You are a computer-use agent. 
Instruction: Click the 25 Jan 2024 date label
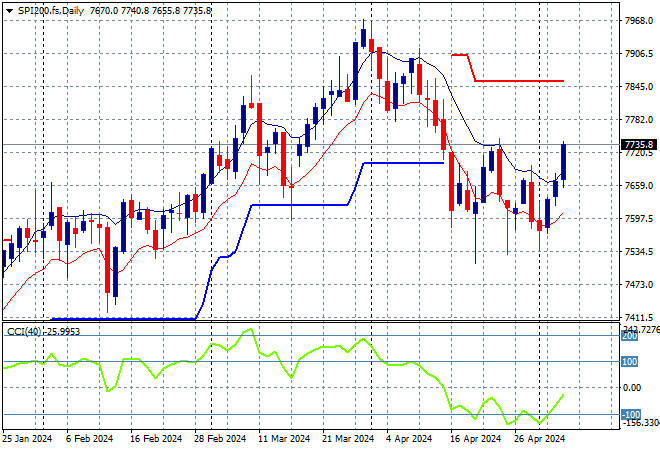pyautogui.click(x=27, y=439)
